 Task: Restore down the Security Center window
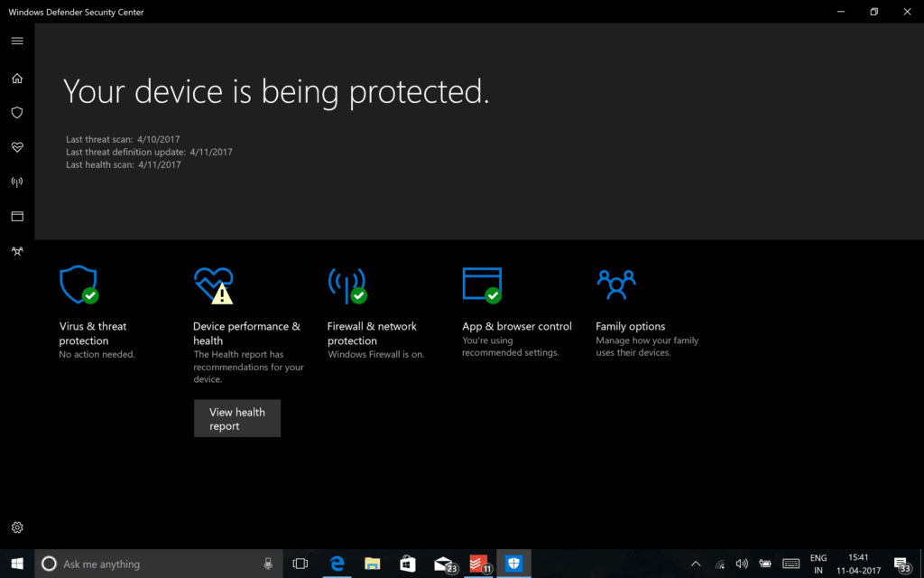(873, 12)
